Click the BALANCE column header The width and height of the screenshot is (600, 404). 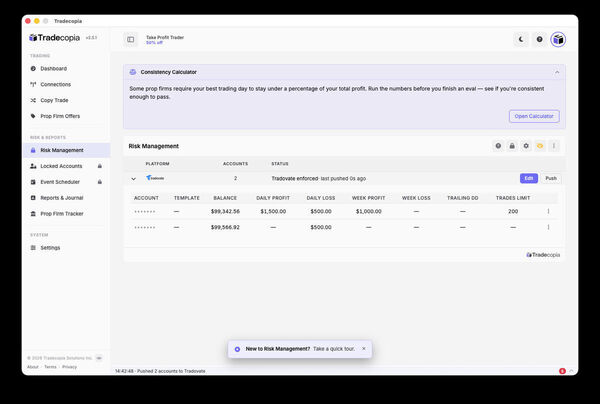pos(225,198)
